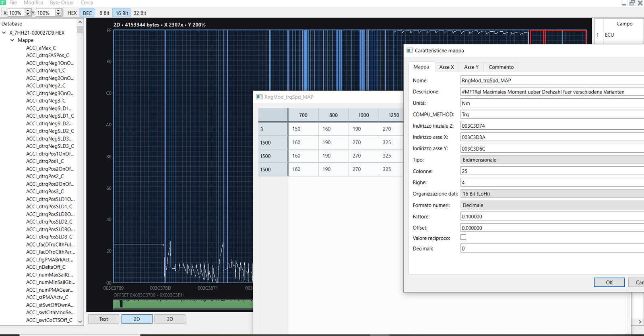
Task: Select ACCI_dtrqFASPos_C map entry
Action: pyautogui.click(x=47, y=55)
